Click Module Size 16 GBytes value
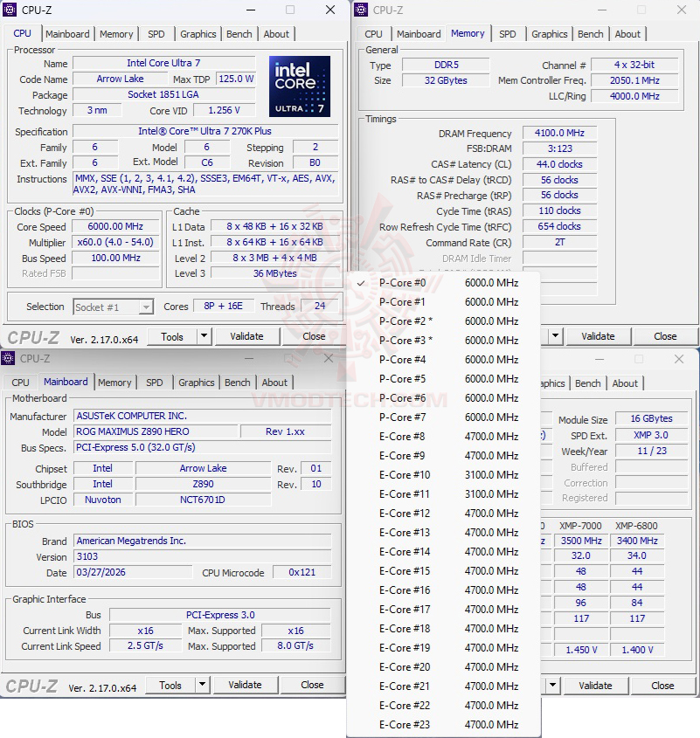 click(651, 418)
